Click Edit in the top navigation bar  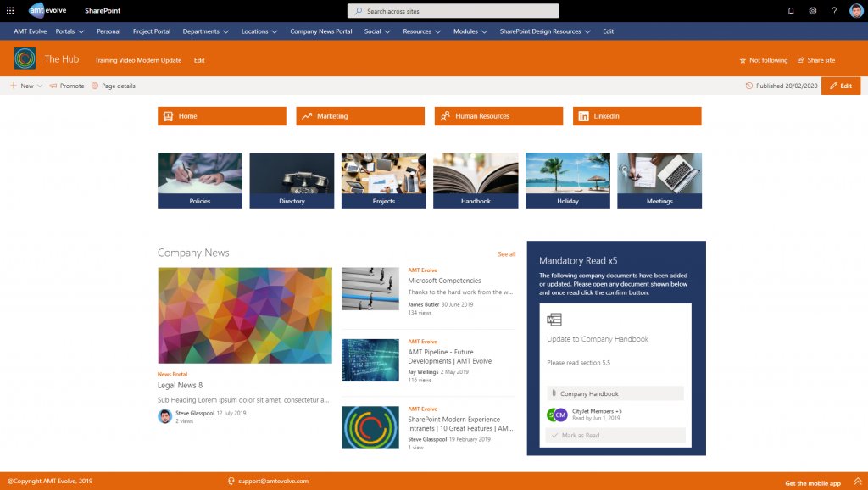point(609,31)
